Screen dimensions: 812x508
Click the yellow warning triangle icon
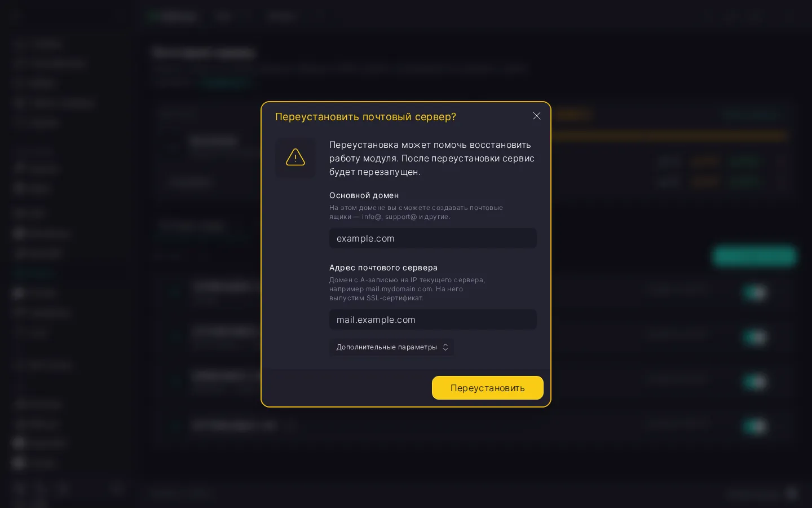pyautogui.click(x=295, y=157)
